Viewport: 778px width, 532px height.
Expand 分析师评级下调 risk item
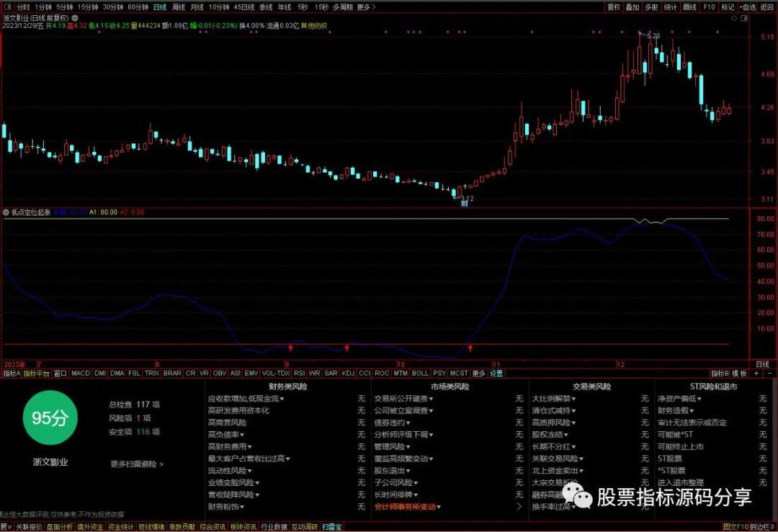404,434
